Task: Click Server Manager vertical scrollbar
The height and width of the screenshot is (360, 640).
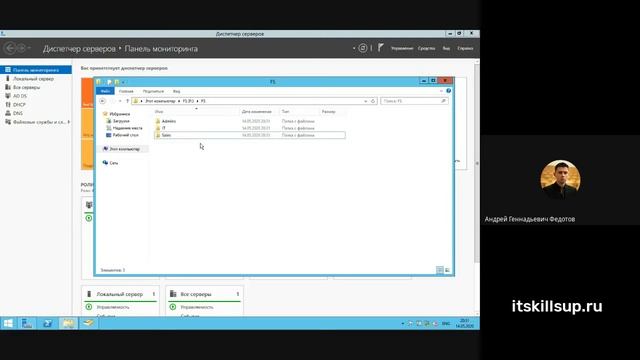Action: [477, 163]
